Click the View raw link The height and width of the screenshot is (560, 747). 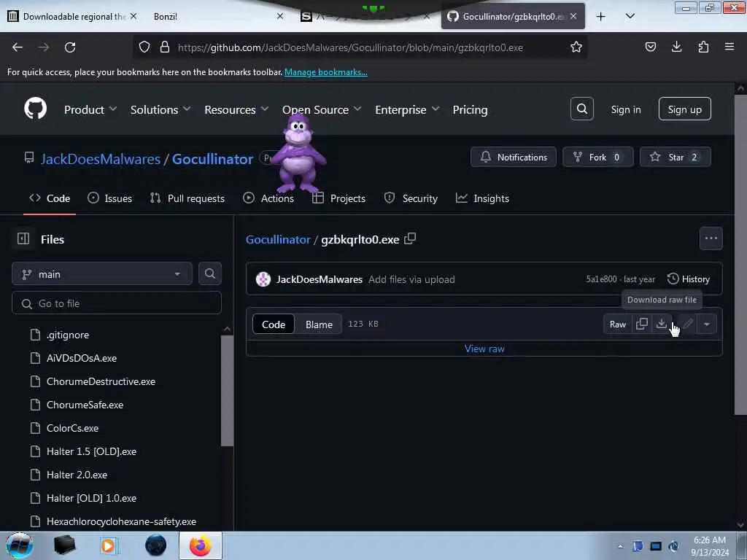(484, 349)
